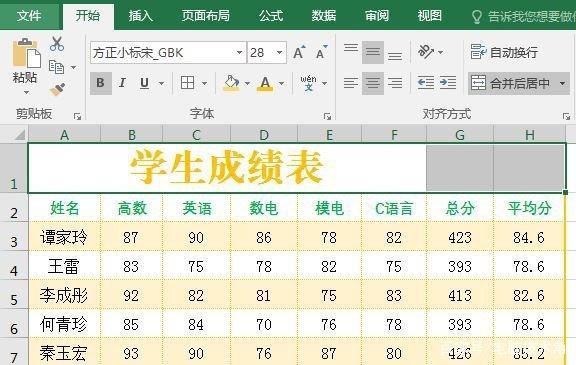
Task: Select column A header
Action: 64,135
